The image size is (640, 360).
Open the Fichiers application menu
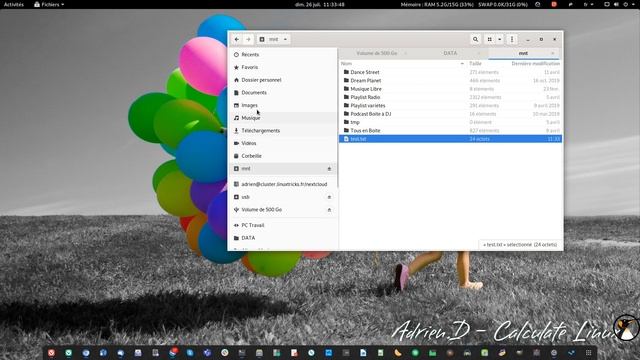[x=49, y=4]
